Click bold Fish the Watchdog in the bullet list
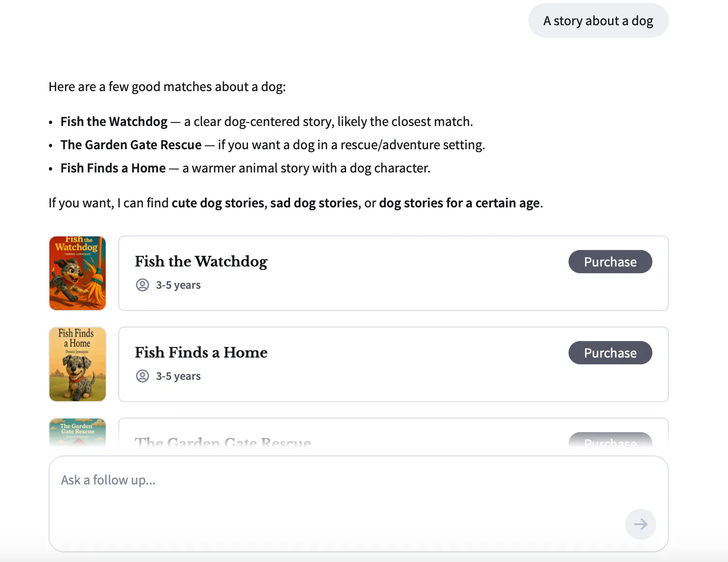This screenshot has height=562, width=728. [x=114, y=122]
